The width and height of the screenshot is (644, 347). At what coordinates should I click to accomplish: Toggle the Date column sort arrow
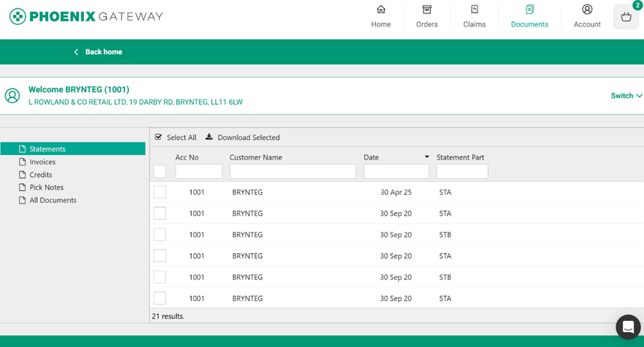(x=427, y=158)
